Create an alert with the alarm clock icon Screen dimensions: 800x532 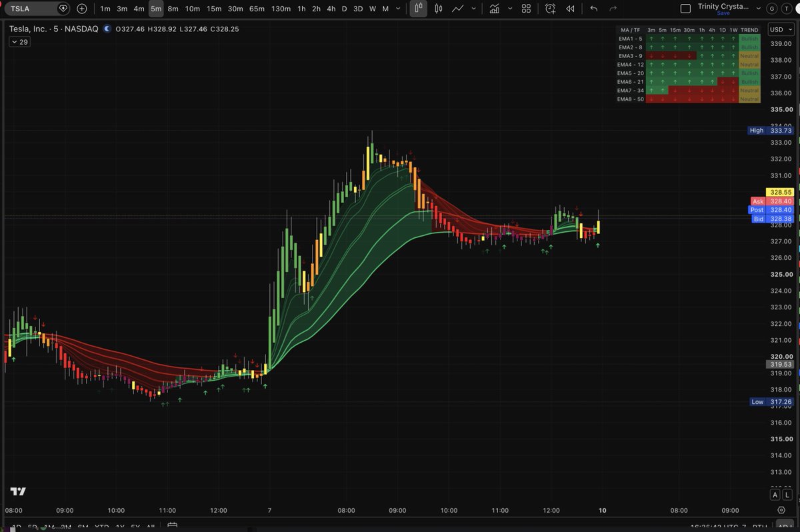coord(550,9)
